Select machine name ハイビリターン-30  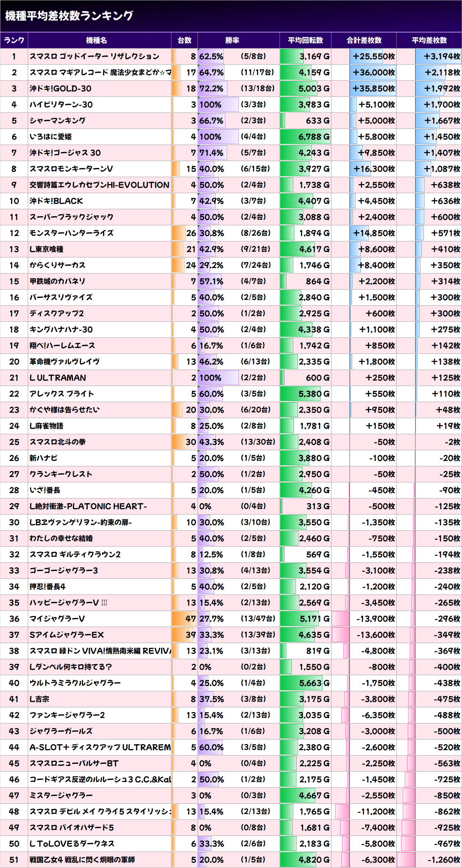click(x=61, y=104)
